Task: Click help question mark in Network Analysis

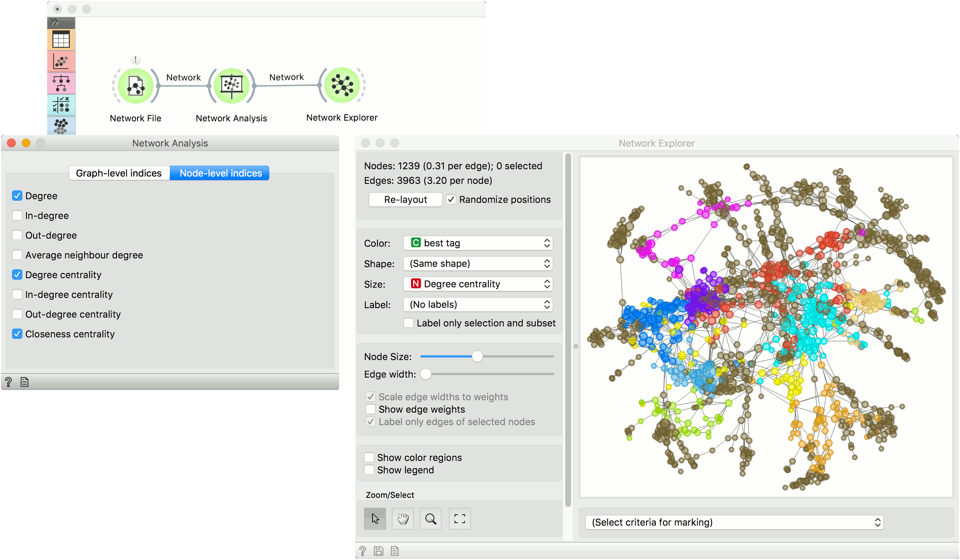Action: [8, 382]
